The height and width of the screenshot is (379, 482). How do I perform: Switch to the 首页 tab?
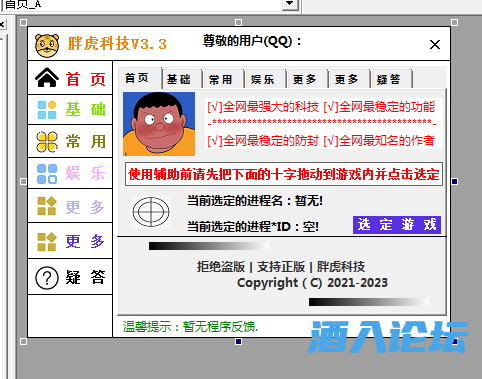point(140,78)
